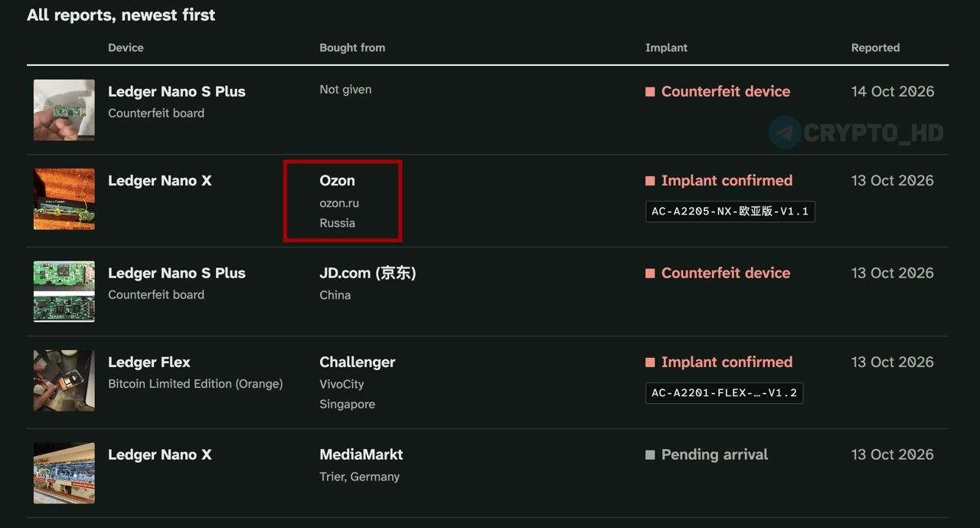980x528 pixels.
Task: Open the JD.com counterfeit board thumbnail
Action: point(64,291)
